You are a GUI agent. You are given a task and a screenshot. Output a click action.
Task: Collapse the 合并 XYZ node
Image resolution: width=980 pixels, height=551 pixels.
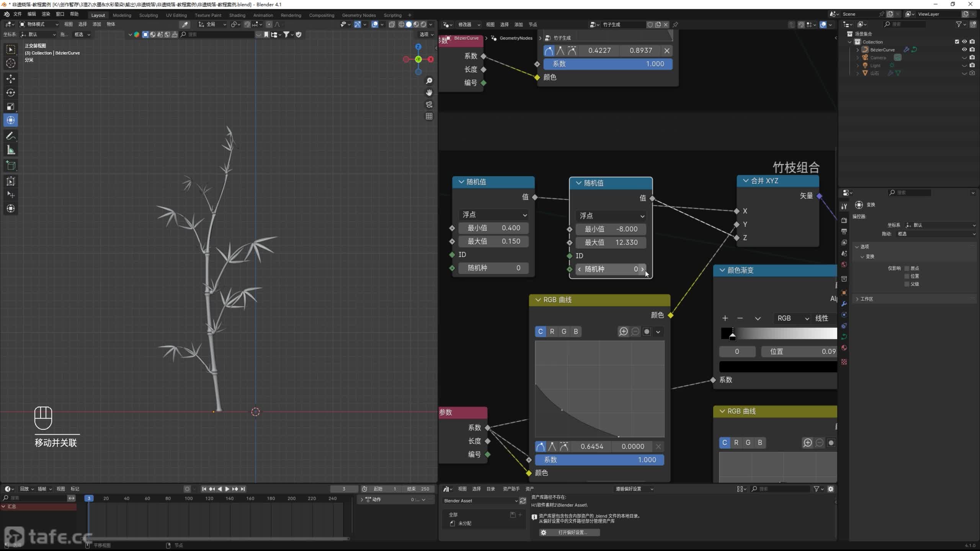tap(745, 181)
